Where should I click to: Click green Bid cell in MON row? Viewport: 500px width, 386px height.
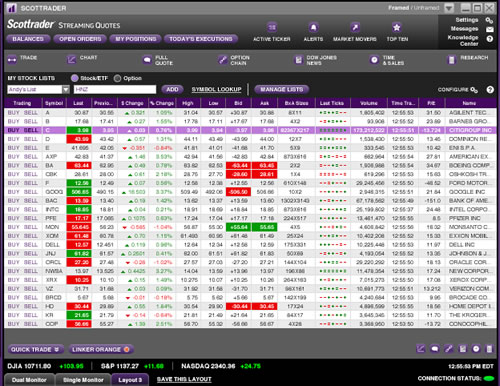click(238, 227)
